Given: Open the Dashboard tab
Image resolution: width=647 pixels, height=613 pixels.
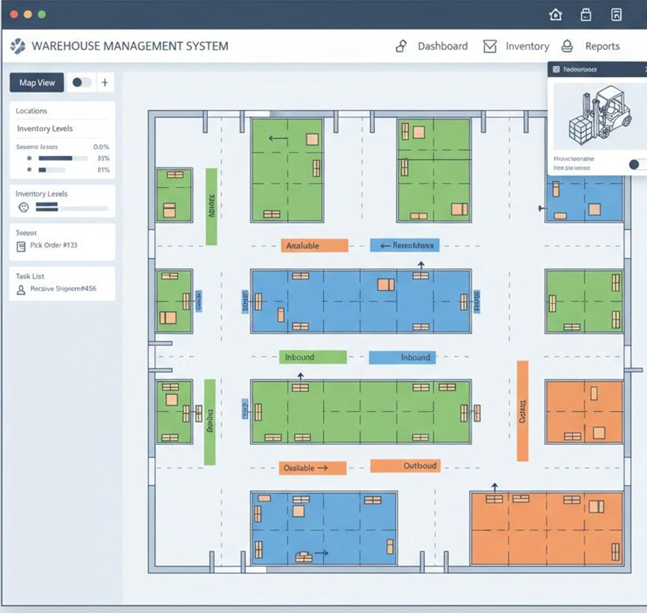Looking at the screenshot, I should pyautogui.click(x=442, y=46).
